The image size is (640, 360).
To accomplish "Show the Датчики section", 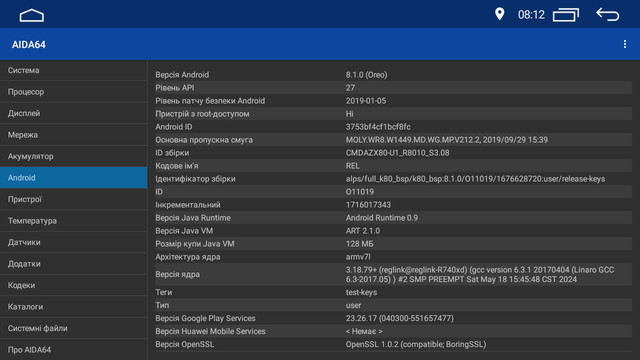I will point(73,242).
